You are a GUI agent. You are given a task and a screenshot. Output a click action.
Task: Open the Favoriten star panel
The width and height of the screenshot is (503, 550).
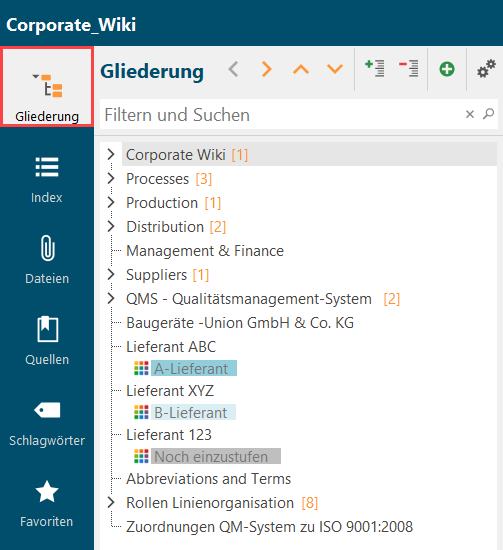(x=47, y=503)
